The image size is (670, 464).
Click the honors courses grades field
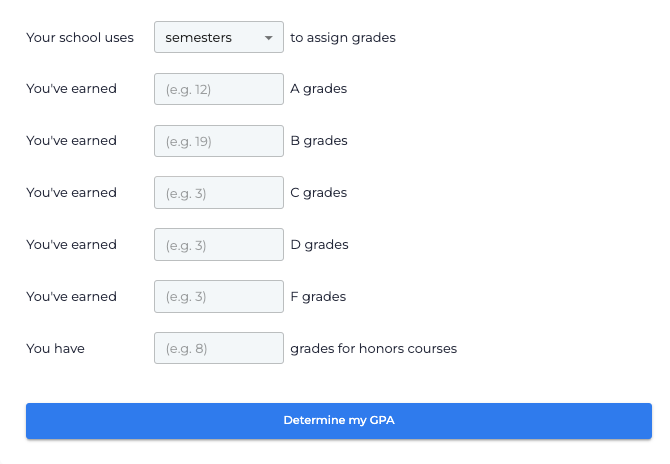pos(219,349)
